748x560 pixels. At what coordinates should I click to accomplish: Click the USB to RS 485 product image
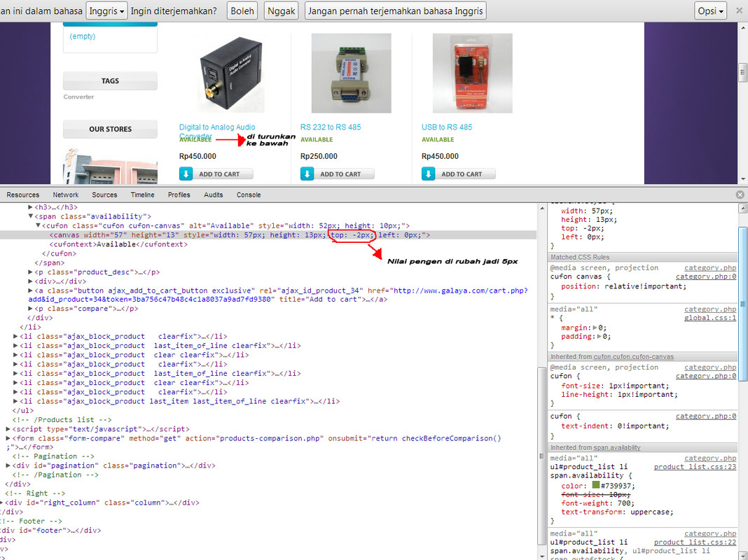473,73
